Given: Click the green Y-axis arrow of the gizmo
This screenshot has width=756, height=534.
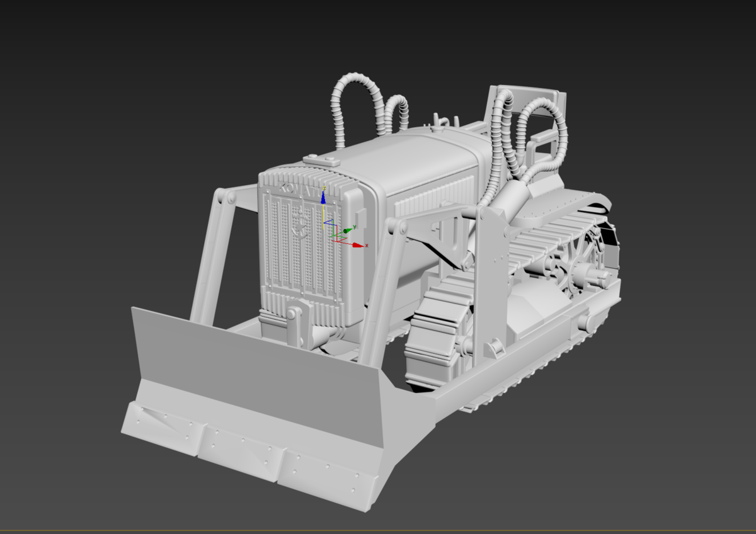Looking at the screenshot, I should 347,231.
